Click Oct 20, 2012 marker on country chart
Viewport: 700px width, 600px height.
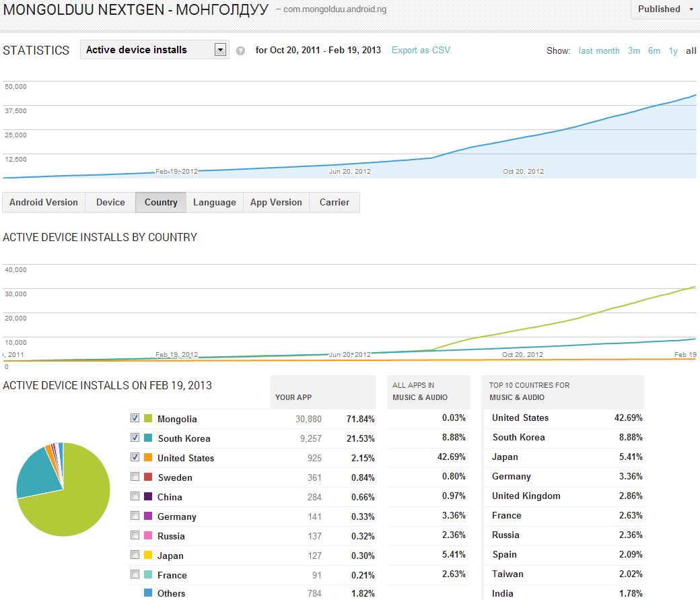tap(522, 355)
